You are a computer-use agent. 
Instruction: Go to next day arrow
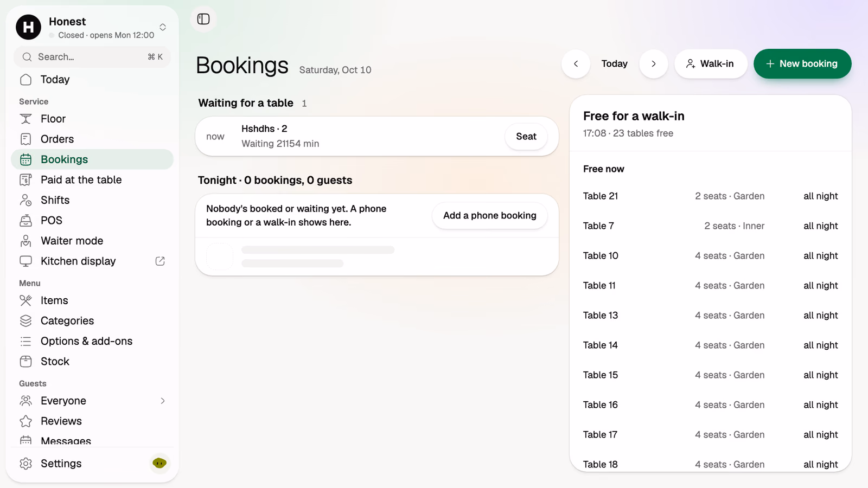[654, 64]
